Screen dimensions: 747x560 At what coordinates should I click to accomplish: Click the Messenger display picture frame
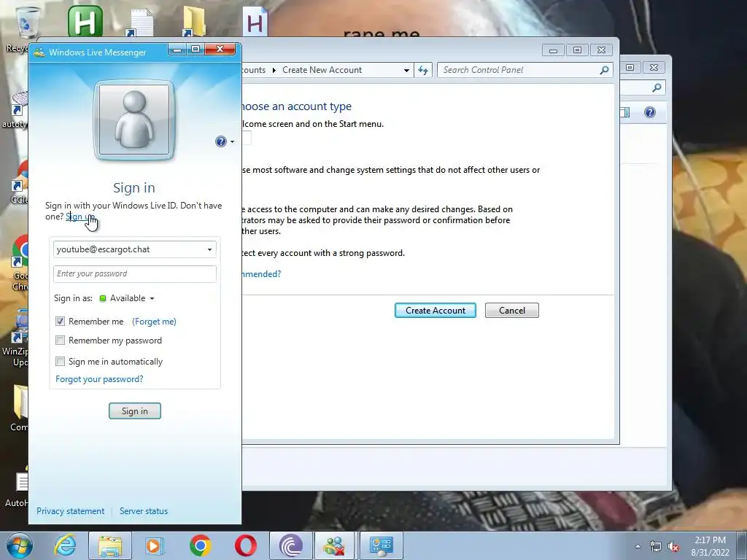(x=134, y=120)
